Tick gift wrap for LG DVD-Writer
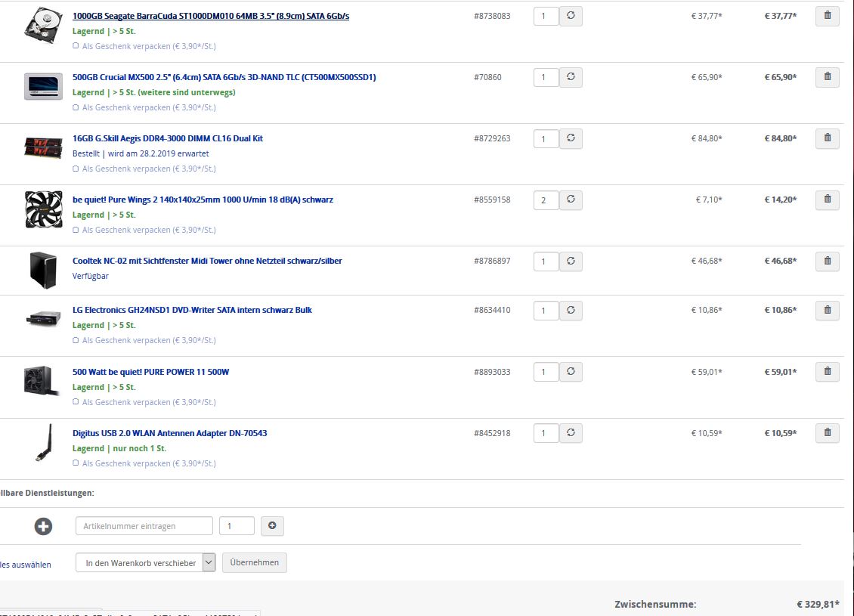Image resolution: width=854 pixels, height=616 pixels. click(76, 340)
